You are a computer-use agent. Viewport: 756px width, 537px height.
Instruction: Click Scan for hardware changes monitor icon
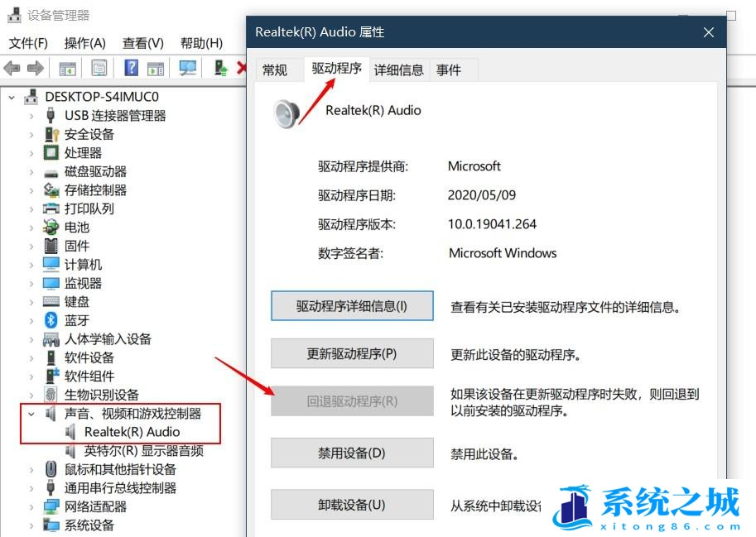[188, 68]
